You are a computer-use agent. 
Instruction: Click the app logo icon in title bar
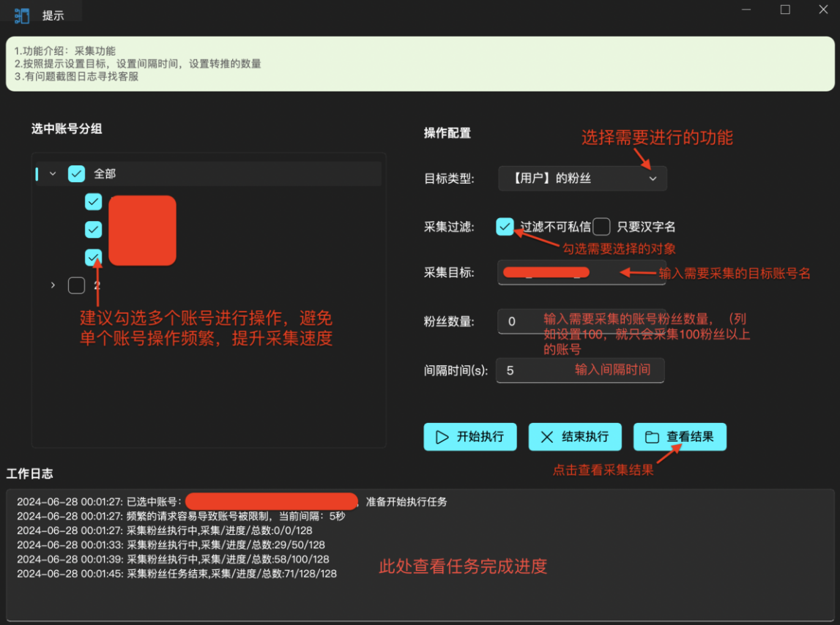22,15
